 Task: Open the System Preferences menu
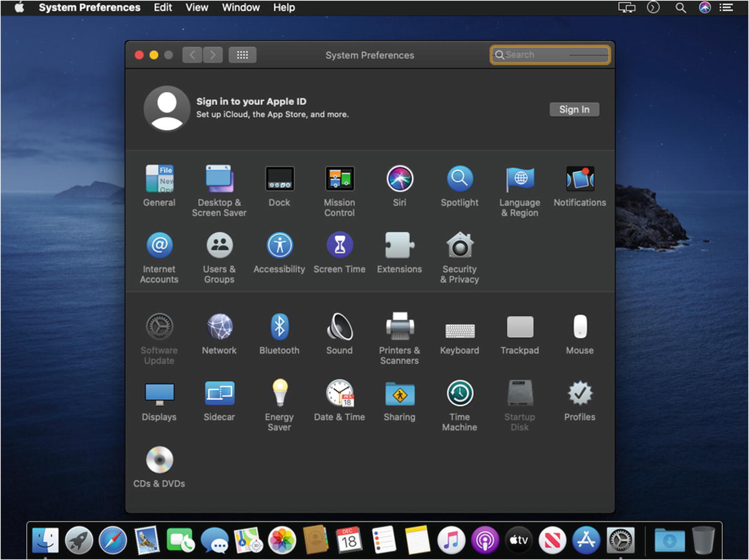(89, 7)
